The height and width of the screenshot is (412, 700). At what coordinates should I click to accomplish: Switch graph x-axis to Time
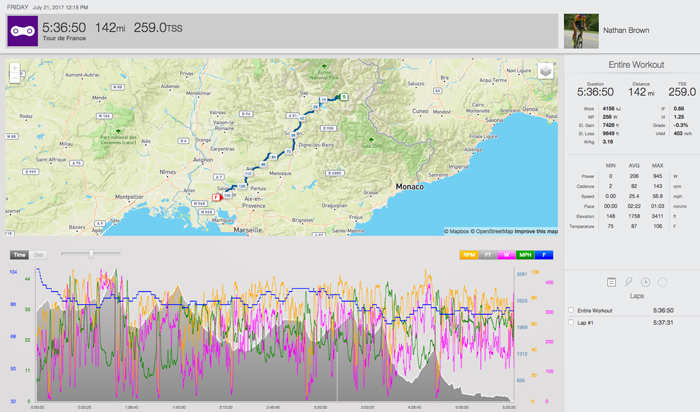pyautogui.click(x=19, y=255)
